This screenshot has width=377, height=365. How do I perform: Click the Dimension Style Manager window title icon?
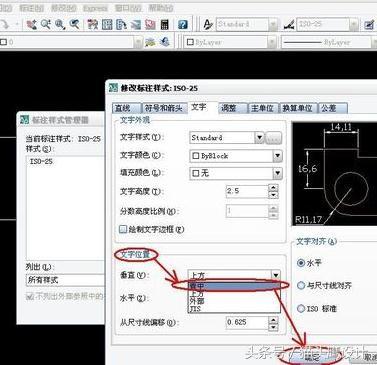25,119
